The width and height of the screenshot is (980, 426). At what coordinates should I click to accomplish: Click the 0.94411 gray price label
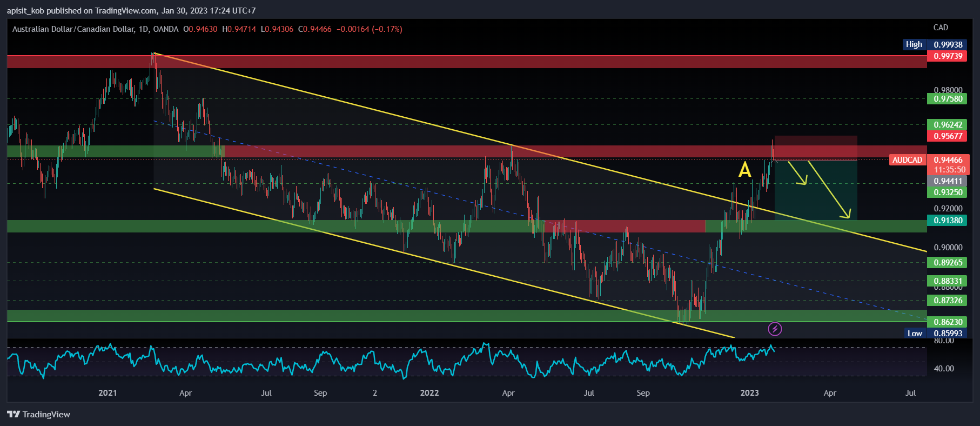pyautogui.click(x=948, y=181)
